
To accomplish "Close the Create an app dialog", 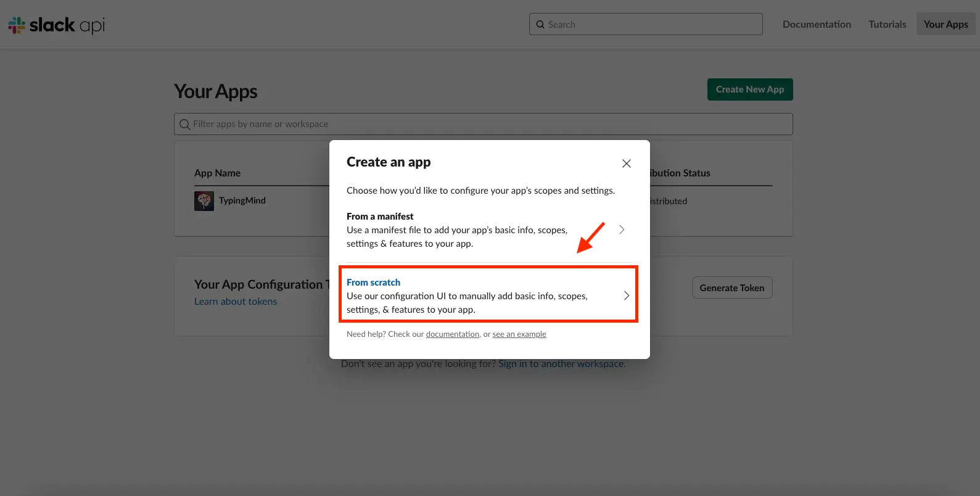I will pyautogui.click(x=627, y=163).
